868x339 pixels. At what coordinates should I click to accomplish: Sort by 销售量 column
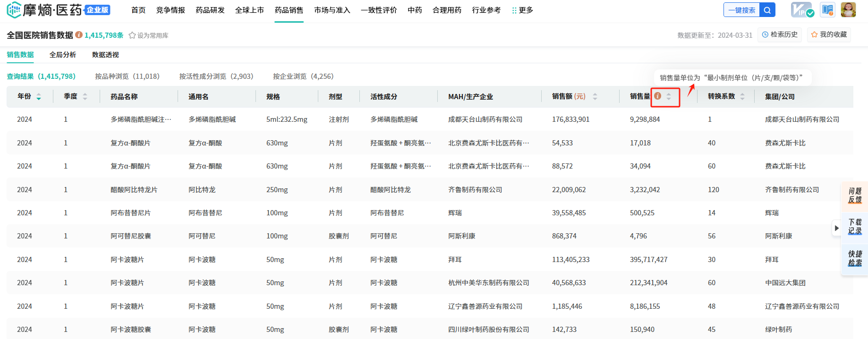point(669,97)
